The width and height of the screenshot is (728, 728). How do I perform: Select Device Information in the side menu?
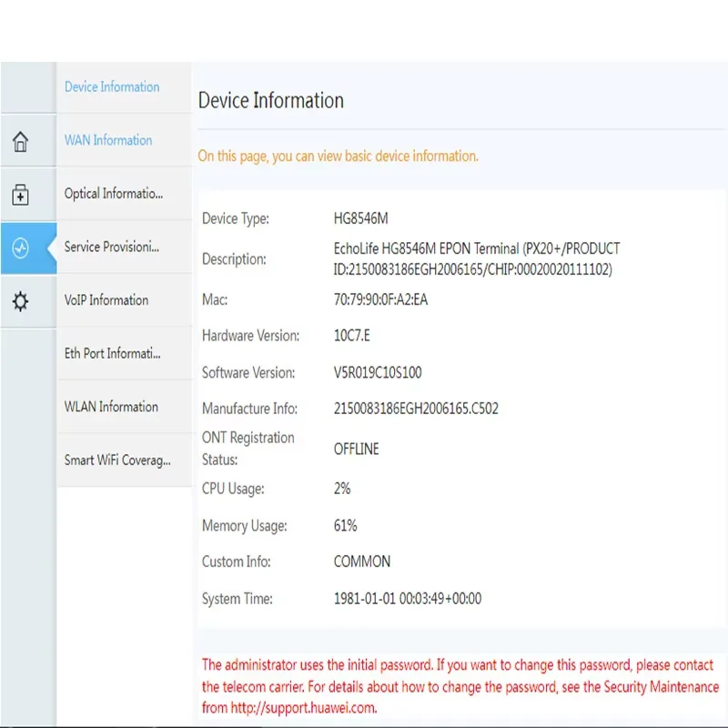pos(112,87)
